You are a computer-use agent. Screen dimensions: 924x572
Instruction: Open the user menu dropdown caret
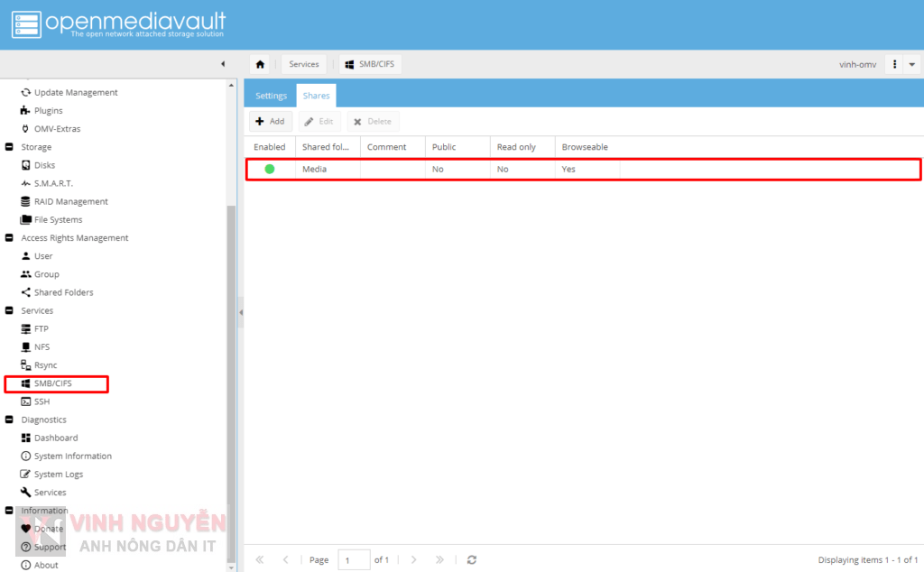point(911,63)
